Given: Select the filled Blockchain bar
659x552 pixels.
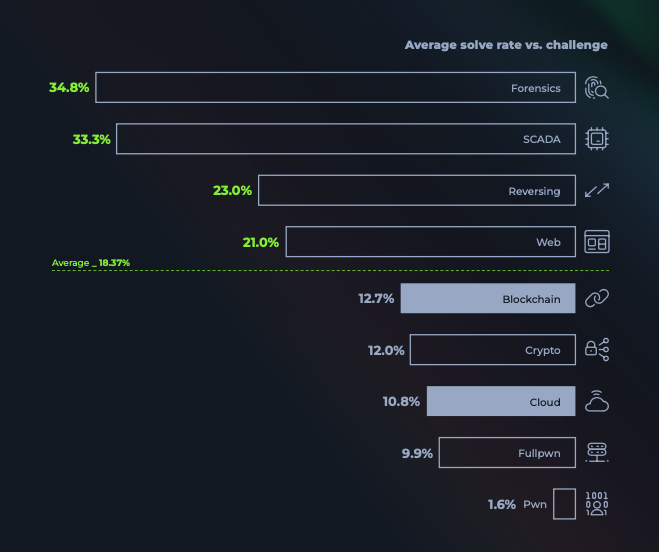Looking at the screenshot, I should 488,298.
